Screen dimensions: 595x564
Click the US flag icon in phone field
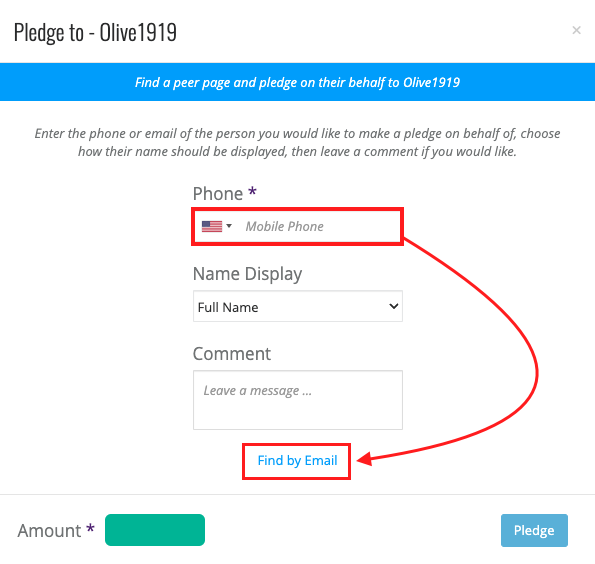(x=212, y=226)
